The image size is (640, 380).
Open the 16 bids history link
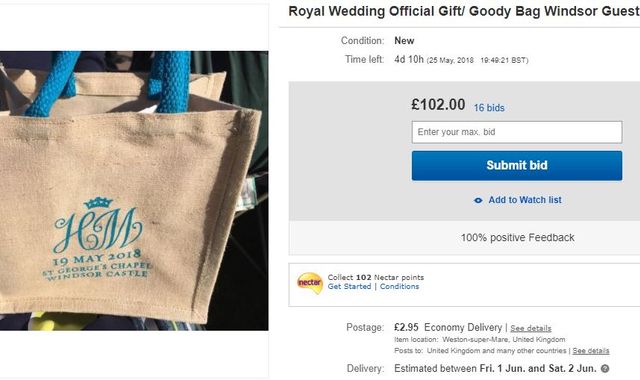point(489,108)
